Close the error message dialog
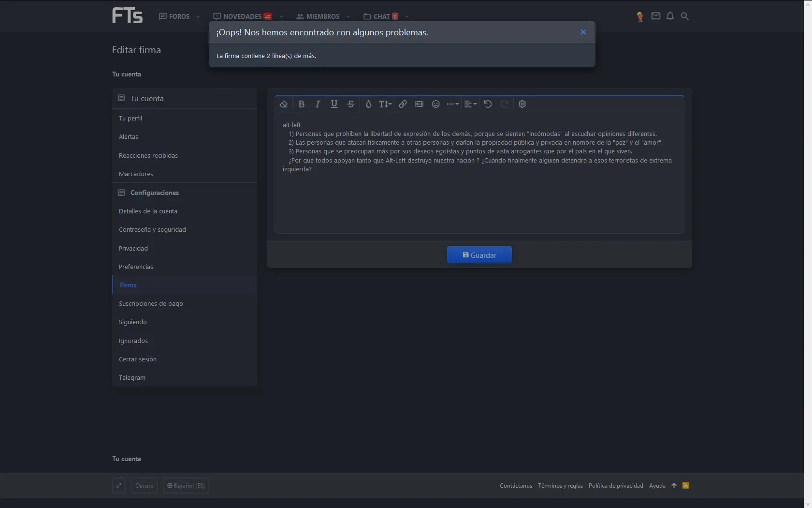The image size is (812, 508). [x=583, y=32]
